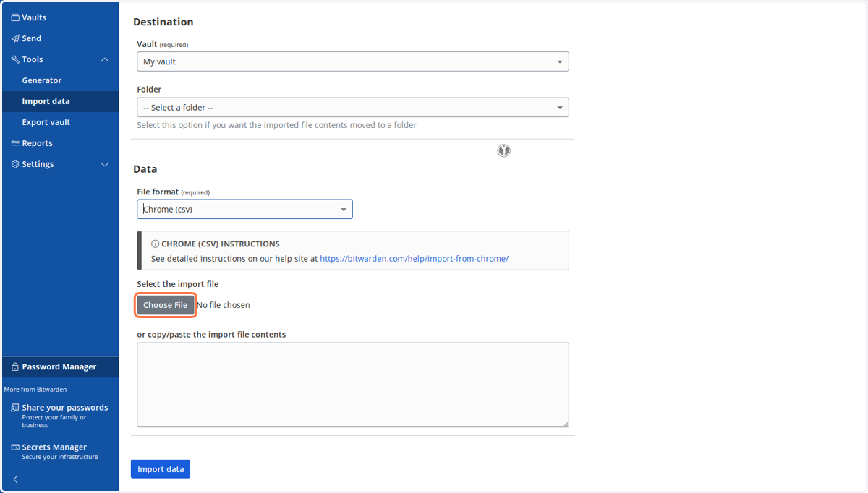Click the Secrets Manager icon

(15, 447)
